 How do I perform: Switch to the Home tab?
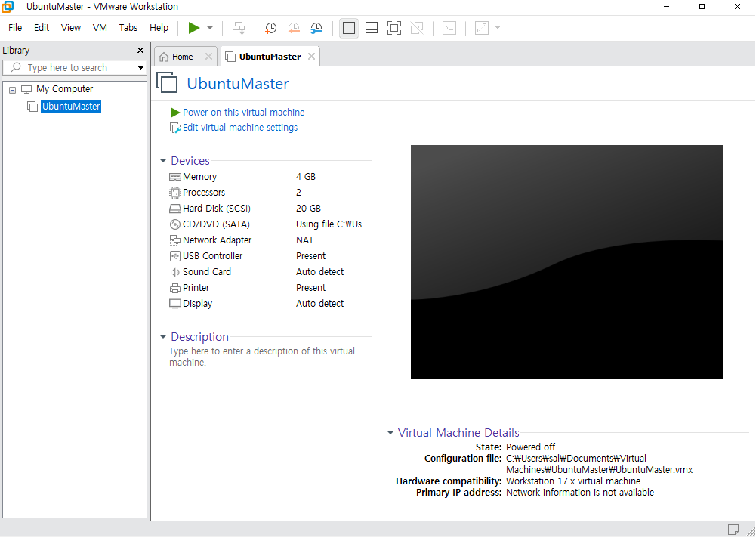182,57
